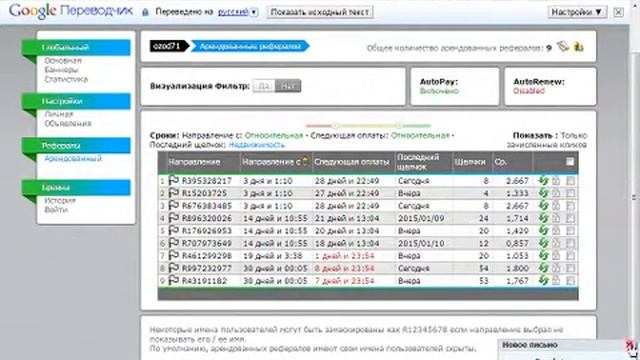Click the yellow icon at the far right of the referral count

point(578,47)
